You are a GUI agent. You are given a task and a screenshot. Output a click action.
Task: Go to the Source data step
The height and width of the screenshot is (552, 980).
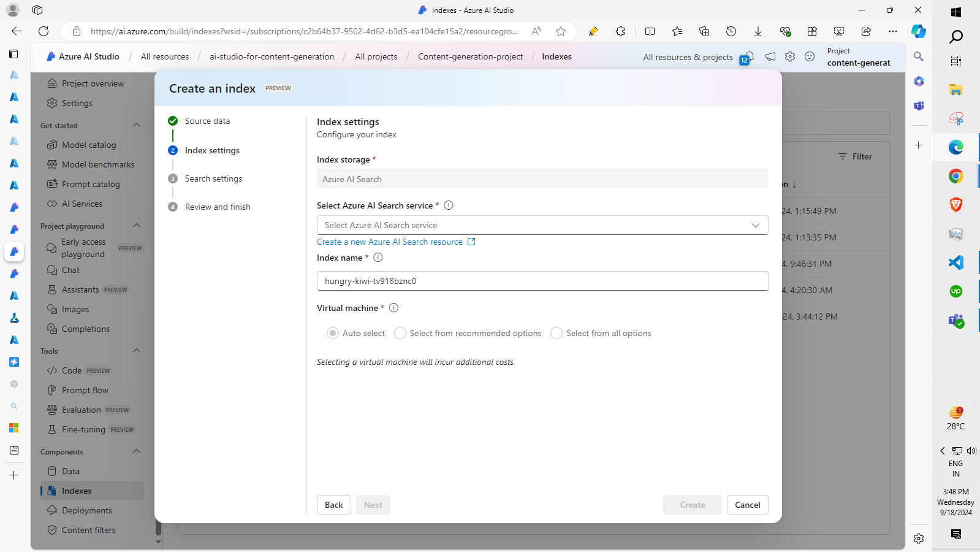click(x=207, y=121)
